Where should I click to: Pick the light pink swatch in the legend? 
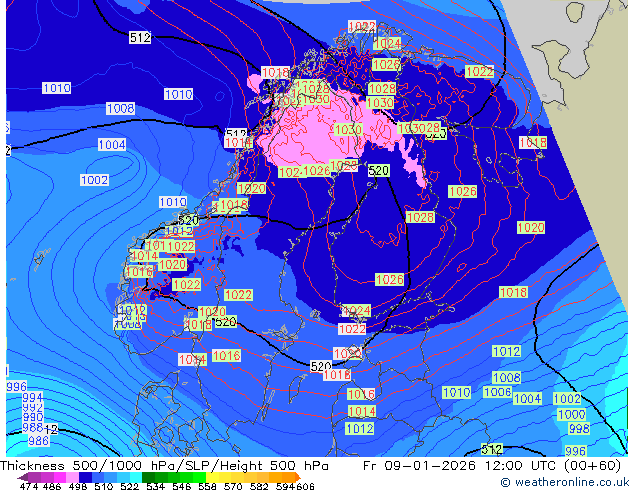click(72, 477)
